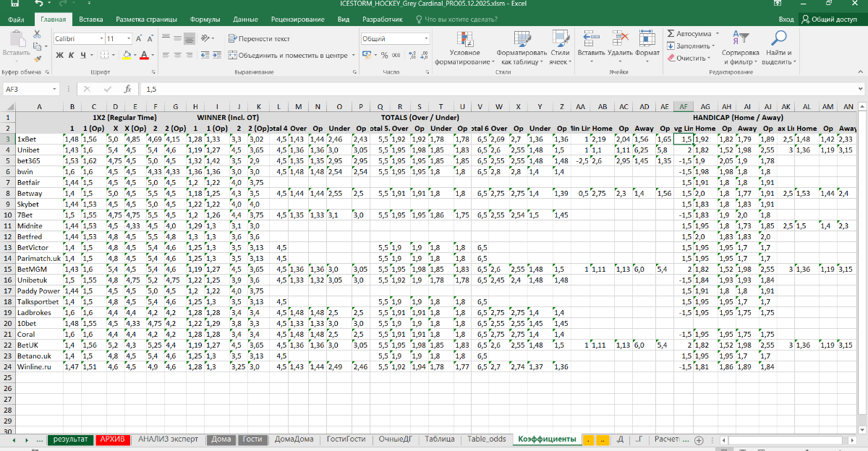The image size is (868, 451).
Task: Toggle bold (Ж) formatting
Action: coord(60,55)
